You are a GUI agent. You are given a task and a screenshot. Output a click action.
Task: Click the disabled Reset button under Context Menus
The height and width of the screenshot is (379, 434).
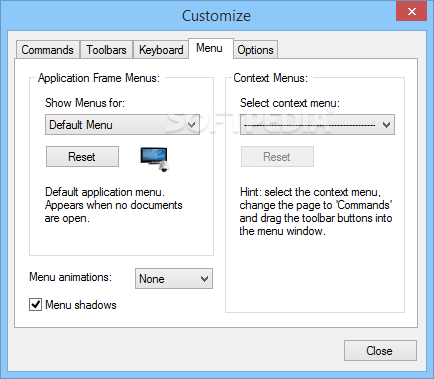[277, 157]
